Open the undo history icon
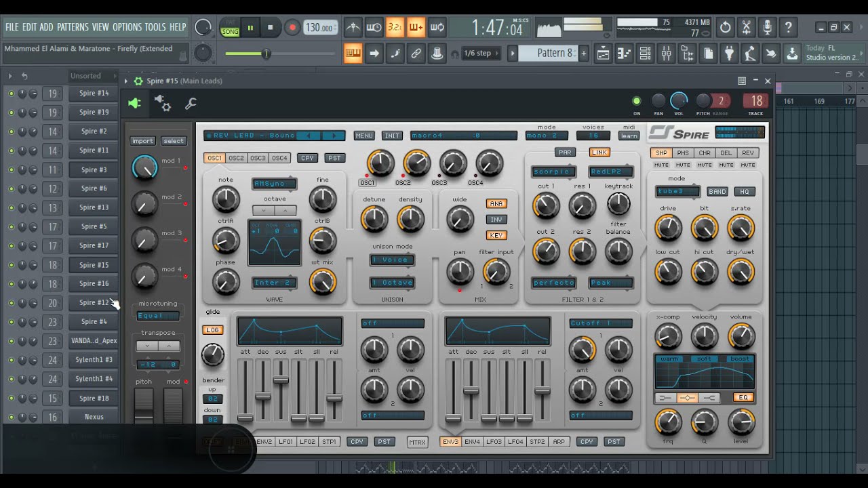Screen dimensions: 868x488 726,27
